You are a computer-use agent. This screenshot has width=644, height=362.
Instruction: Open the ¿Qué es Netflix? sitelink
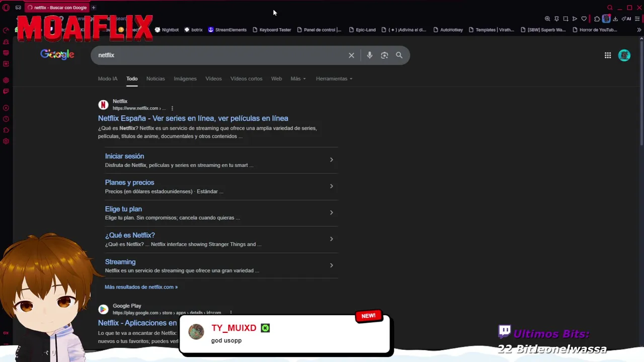(x=130, y=235)
